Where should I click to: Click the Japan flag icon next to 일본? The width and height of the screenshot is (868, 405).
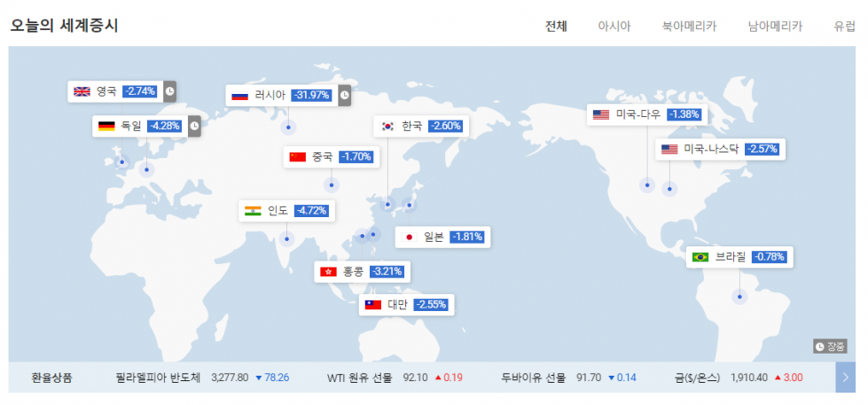(x=410, y=238)
